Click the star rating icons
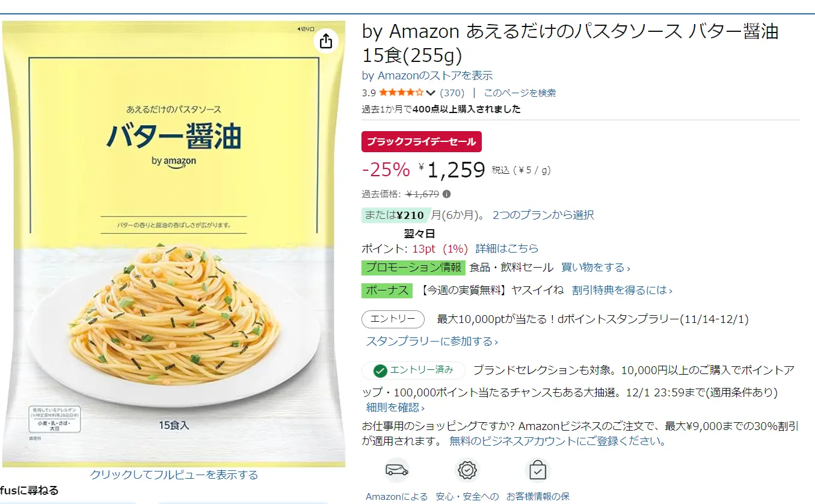The width and height of the screenshot is (815, 504). tap(401, 93)
